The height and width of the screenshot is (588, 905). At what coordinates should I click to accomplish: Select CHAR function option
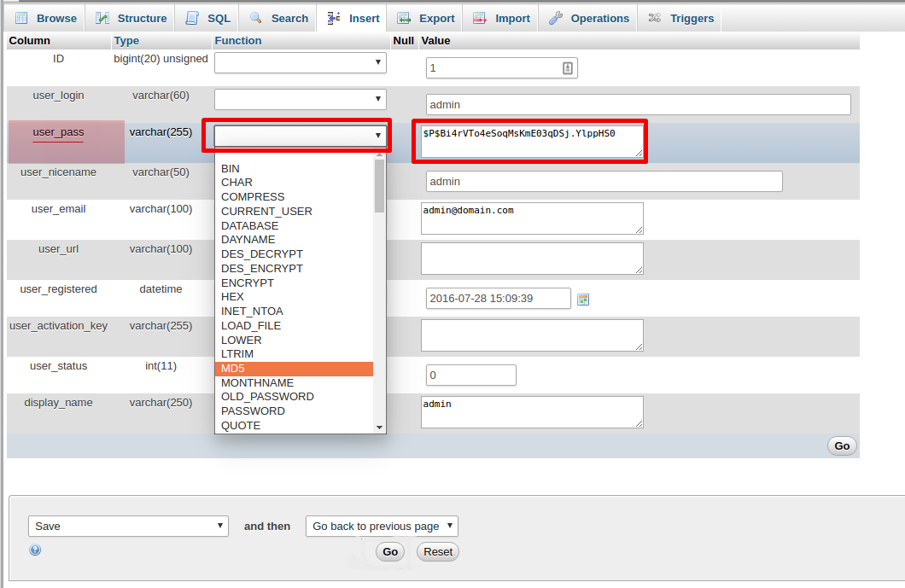click(294, 183)
